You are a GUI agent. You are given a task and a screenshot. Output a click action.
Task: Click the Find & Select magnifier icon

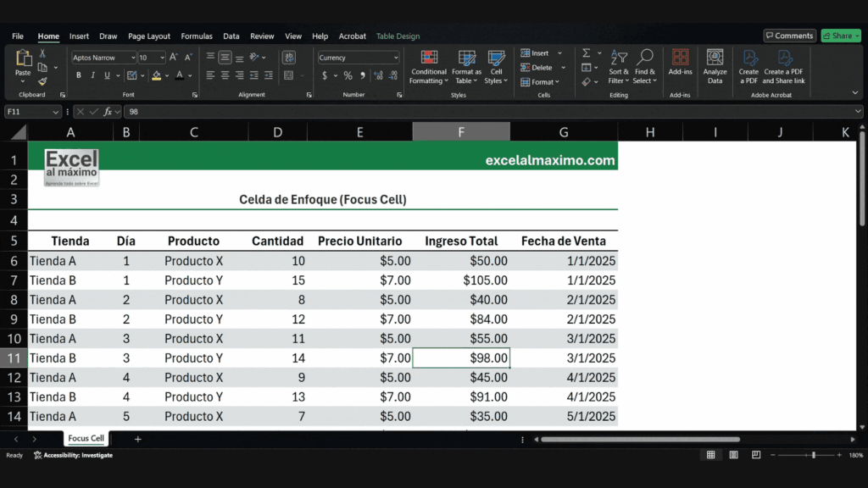[x=645, y=57]
